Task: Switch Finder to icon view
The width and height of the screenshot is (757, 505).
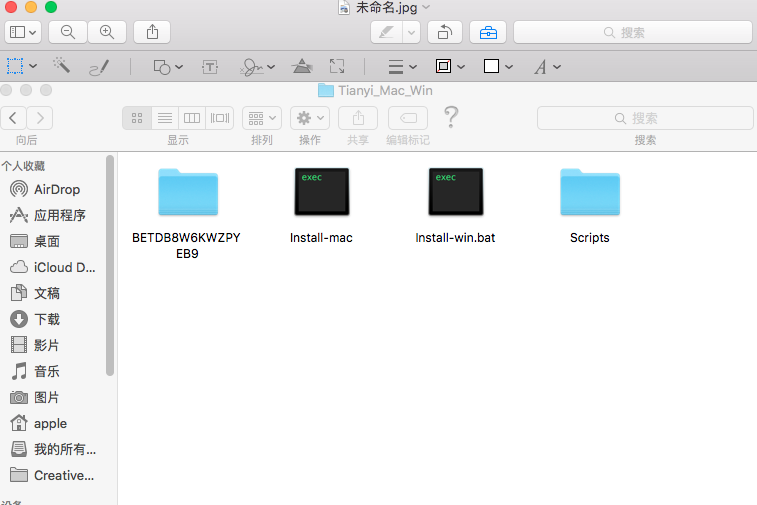Action: (137, 118)
